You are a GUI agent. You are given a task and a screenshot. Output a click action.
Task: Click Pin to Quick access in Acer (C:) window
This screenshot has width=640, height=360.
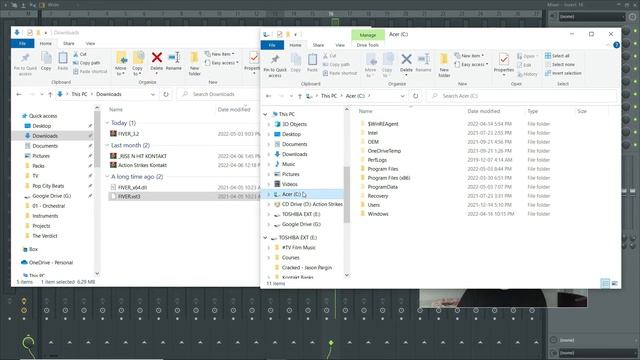tap(275, 66)
